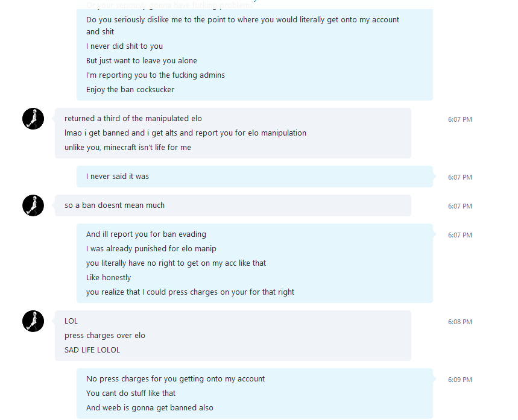Click the message "Enjoy the ban cocksucker"

click(x=130, y=90)
